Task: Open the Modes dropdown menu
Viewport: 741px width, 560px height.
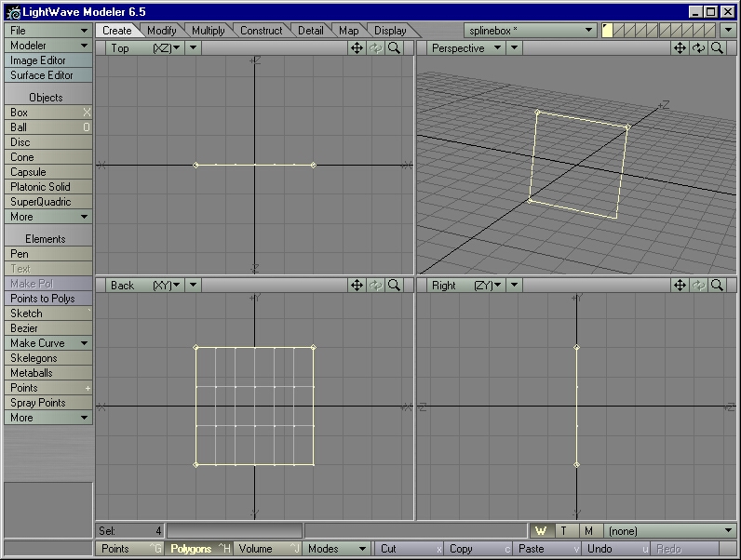Action: 336,549
